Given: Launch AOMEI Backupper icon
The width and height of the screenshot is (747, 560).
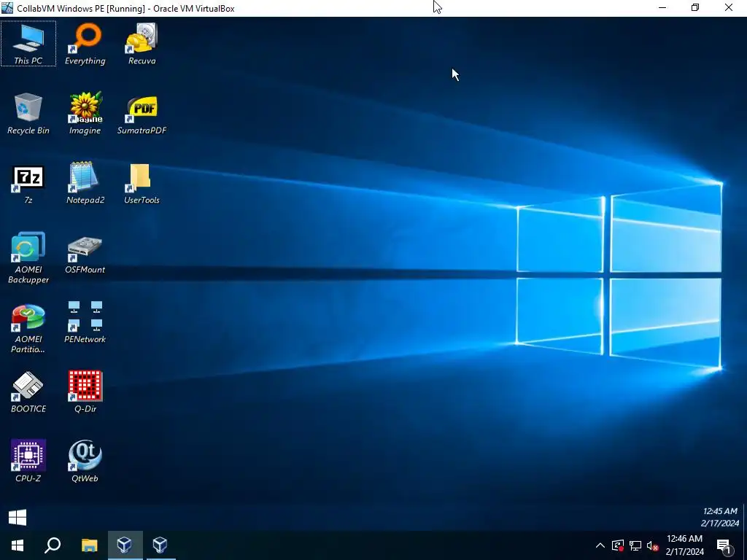Looking at the screenshot, I should pos(28,257).
